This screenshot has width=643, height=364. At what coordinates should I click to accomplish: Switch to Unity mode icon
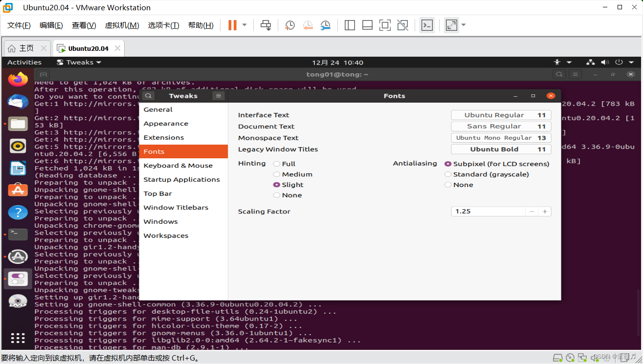pyautogui.click(x=402, y=25)
